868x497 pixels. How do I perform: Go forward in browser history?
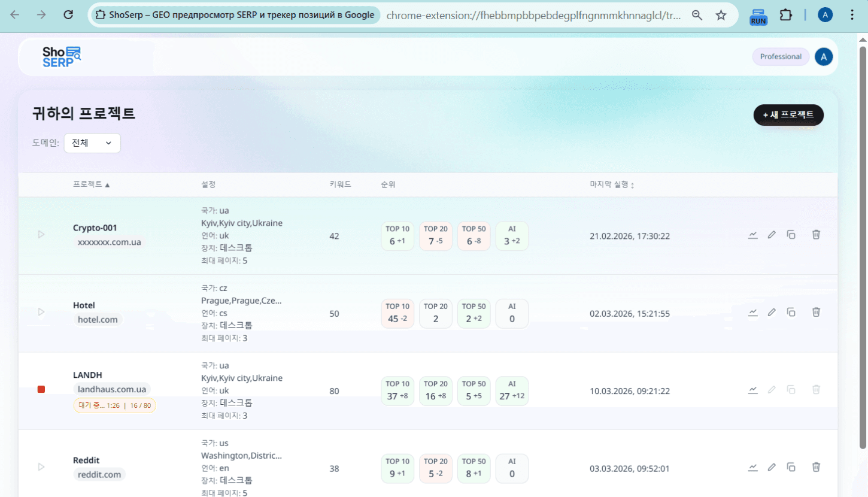(x=41, y=16)
